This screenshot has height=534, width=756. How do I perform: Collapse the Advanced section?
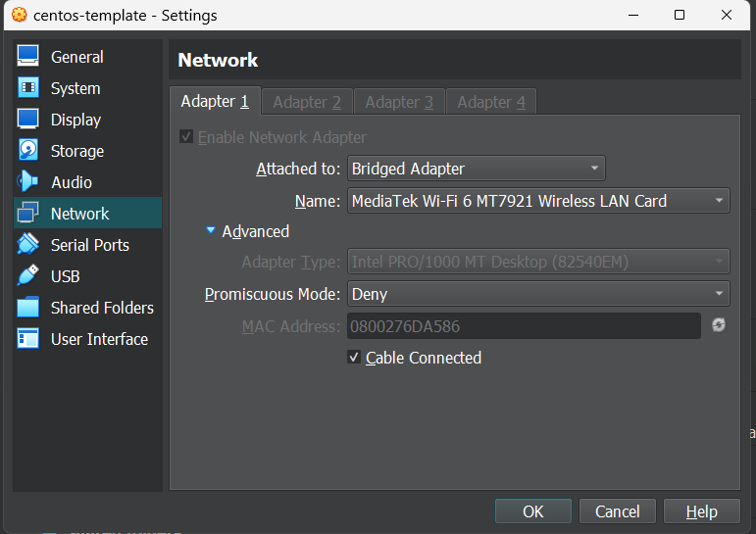point(210,231)
